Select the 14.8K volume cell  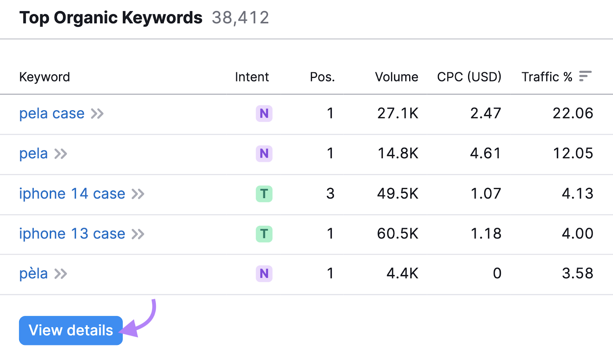[398, 154]
